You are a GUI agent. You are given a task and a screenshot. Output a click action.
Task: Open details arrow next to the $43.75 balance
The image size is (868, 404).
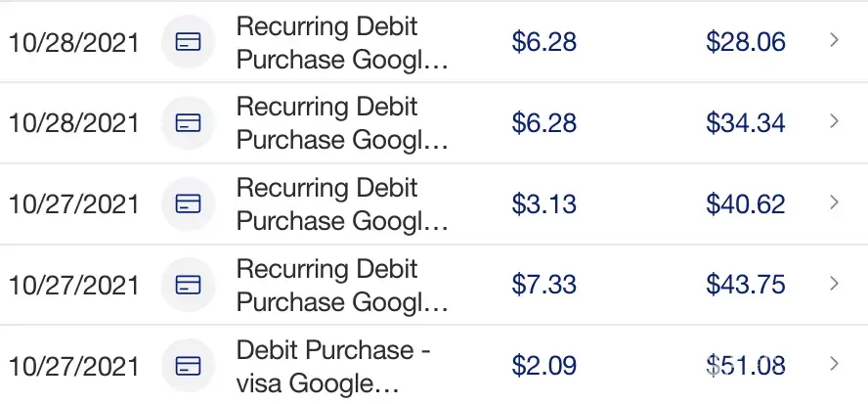click(x=834, y=284)
